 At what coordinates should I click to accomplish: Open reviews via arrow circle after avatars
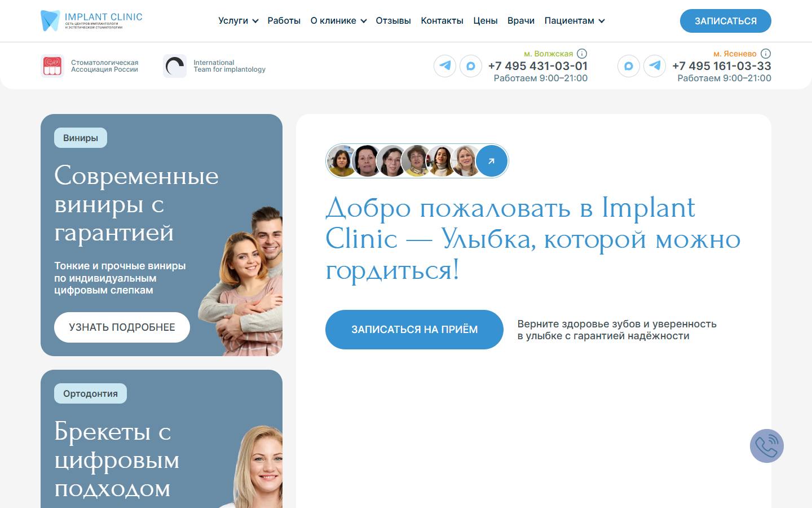[x=492, y=161]
